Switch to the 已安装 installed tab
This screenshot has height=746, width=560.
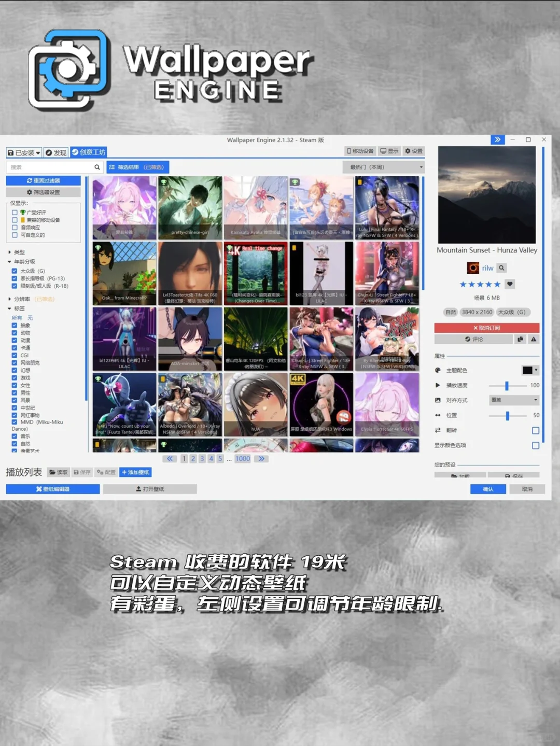click(x=24, y=152)
